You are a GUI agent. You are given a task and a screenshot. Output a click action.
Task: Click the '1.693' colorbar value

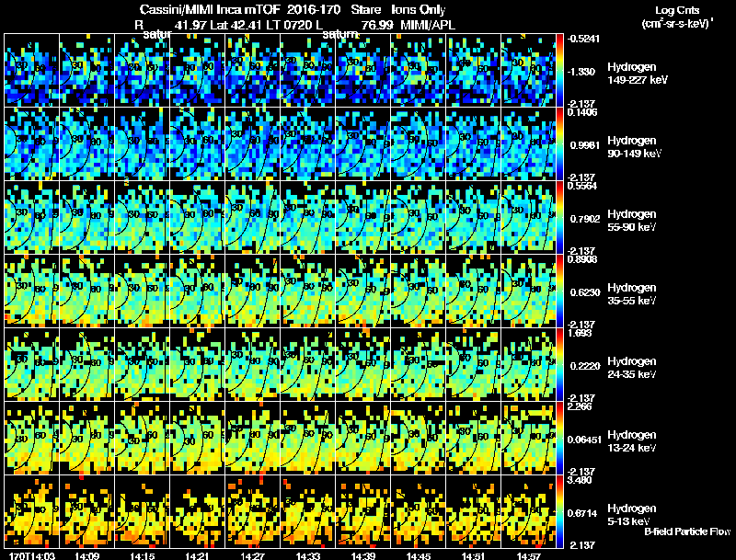coord(580,333)
